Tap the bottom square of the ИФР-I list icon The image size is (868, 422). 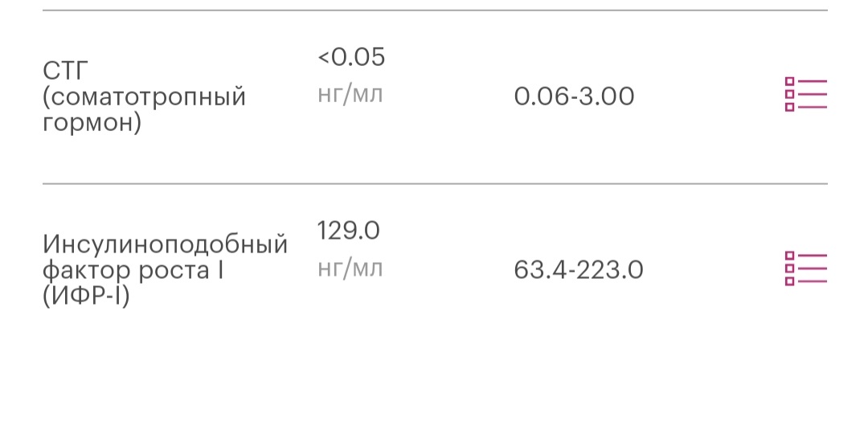pos(789,281)
